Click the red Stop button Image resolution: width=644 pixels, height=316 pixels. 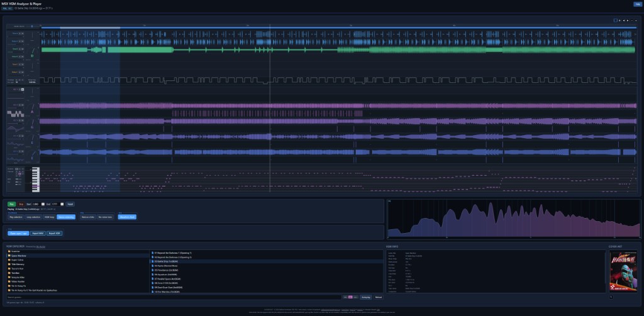coord(21,204)
